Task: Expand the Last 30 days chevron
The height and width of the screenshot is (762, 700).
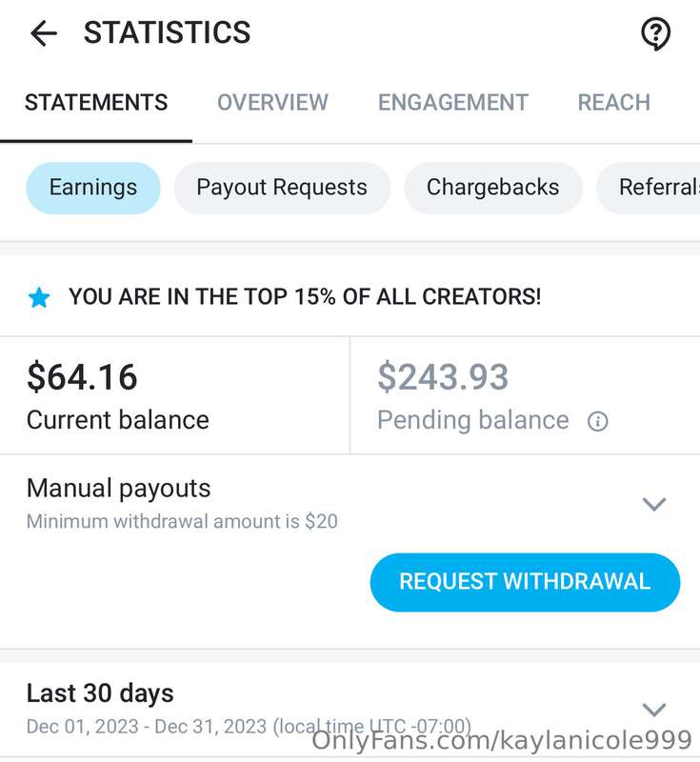Action: [654, 710]
